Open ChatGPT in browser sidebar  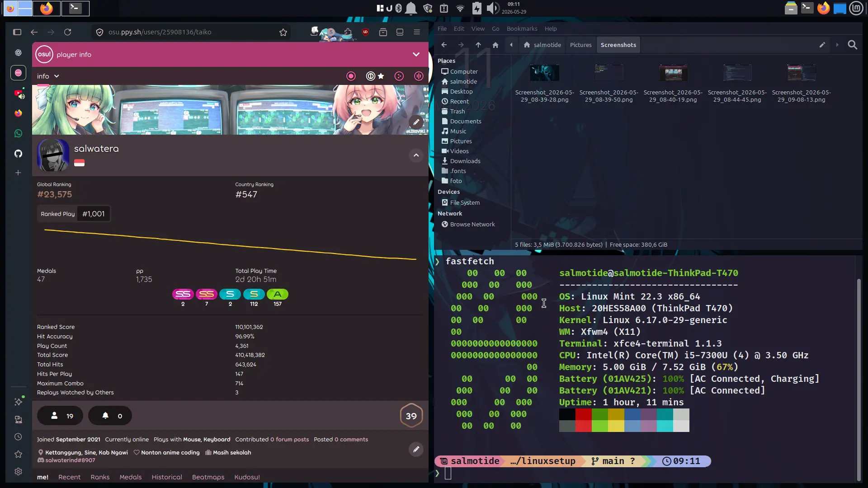tap(18, 53)
